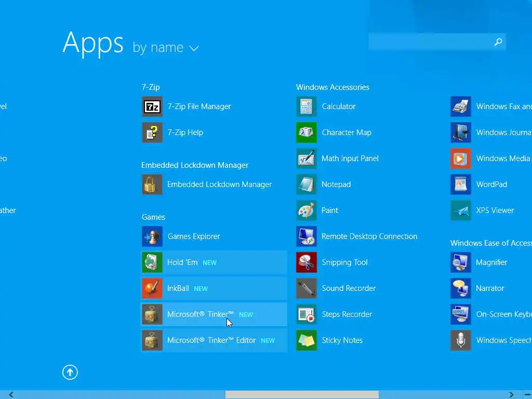Open Microsoft Tinker Editor icon
532x399 pixels.
(152, 340)
